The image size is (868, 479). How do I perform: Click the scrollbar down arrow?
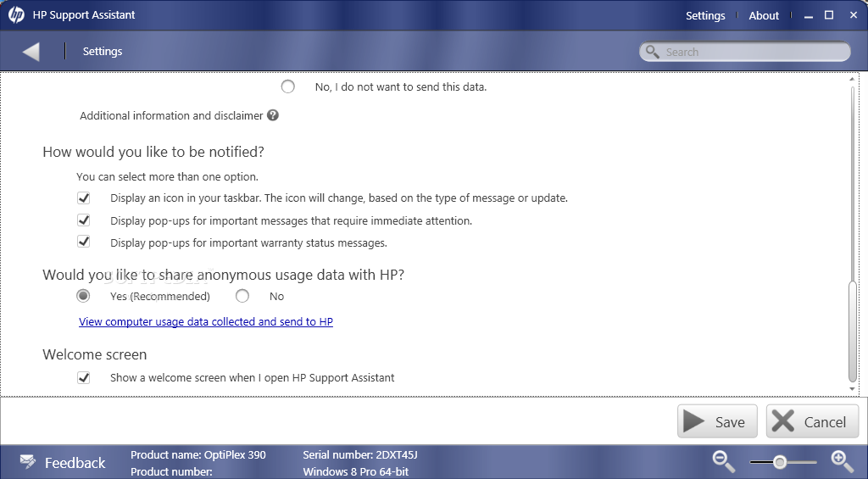click(x=853, y=389)
